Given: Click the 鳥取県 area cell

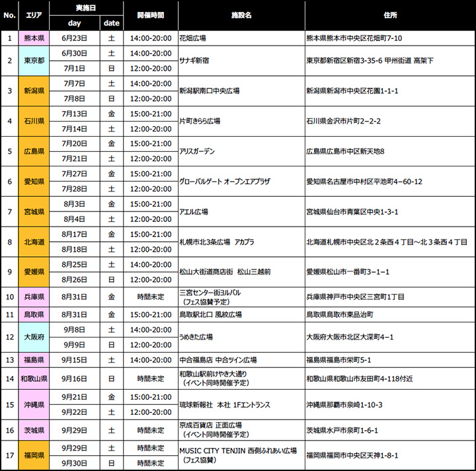Looking at the screenshot, I should [34, 314].
